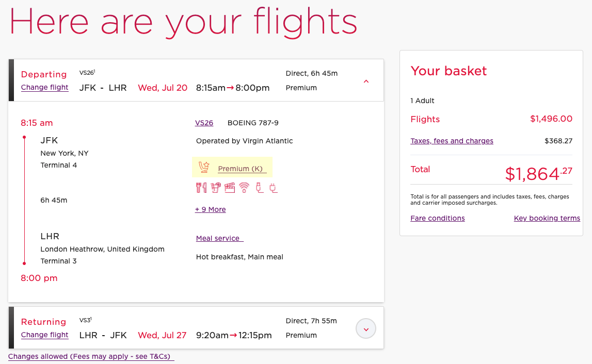Select the drinks service amenity icon
Viewport: 592px width, 364px height.
click(215, 187)
